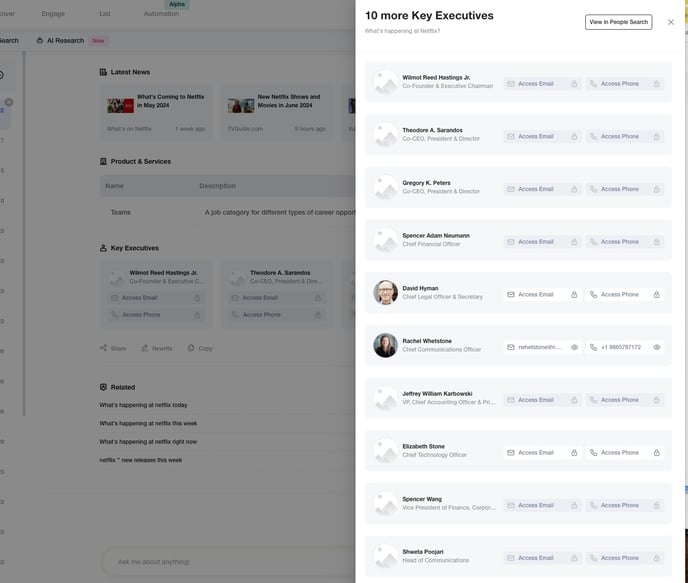
Task: Click lock icon on Jeffrey William Karbowski phone
Action: (x=656, y=400)
